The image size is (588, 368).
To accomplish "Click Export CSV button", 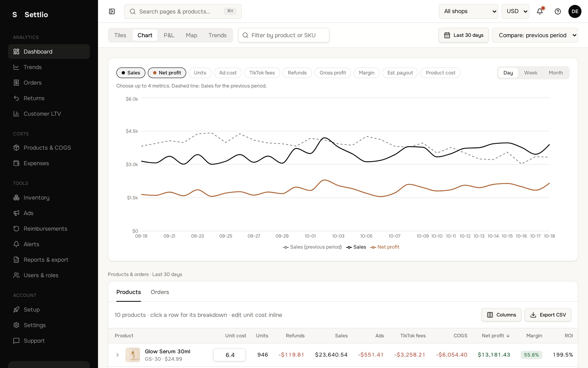I will [x=548, y=315].
